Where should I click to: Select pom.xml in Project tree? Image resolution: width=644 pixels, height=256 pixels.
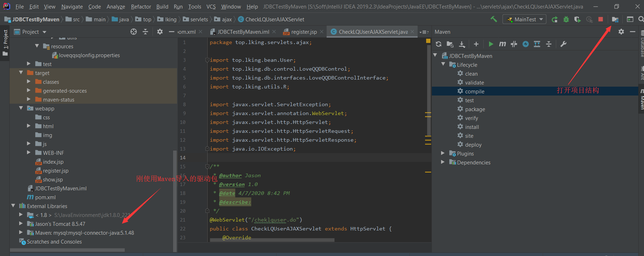coord(45,197)
